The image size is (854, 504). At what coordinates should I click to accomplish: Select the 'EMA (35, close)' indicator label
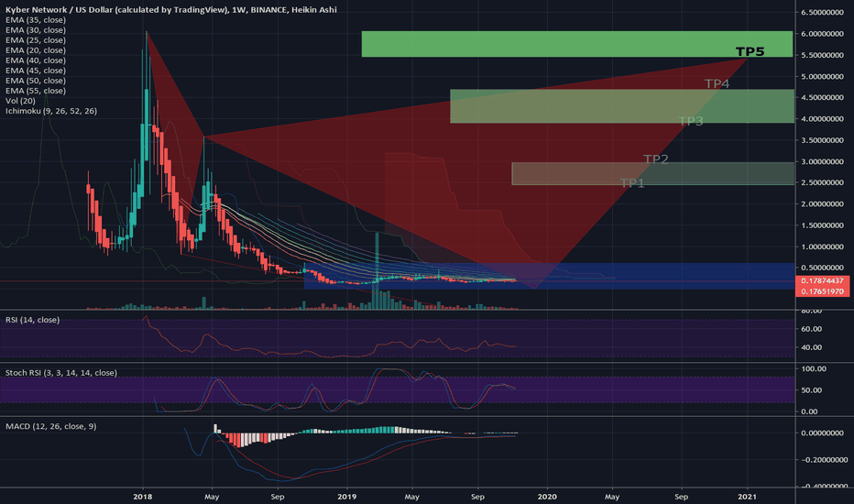click(x=36, y=20)
